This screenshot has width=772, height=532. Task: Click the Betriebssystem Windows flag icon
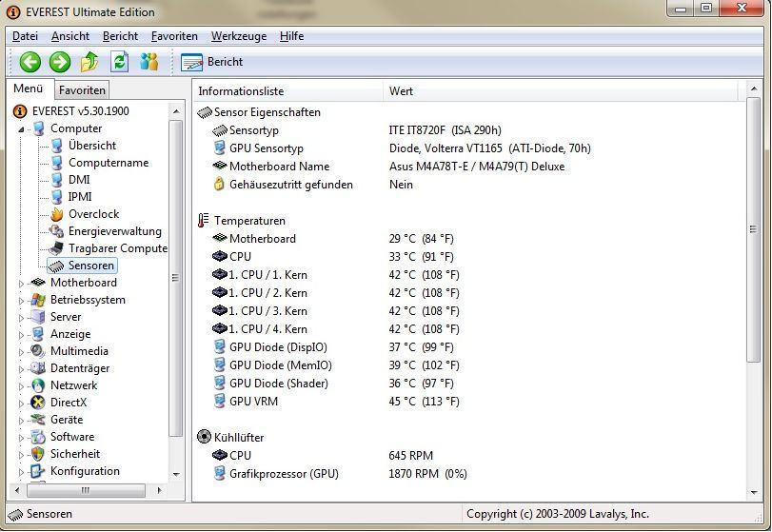(38, 300)
